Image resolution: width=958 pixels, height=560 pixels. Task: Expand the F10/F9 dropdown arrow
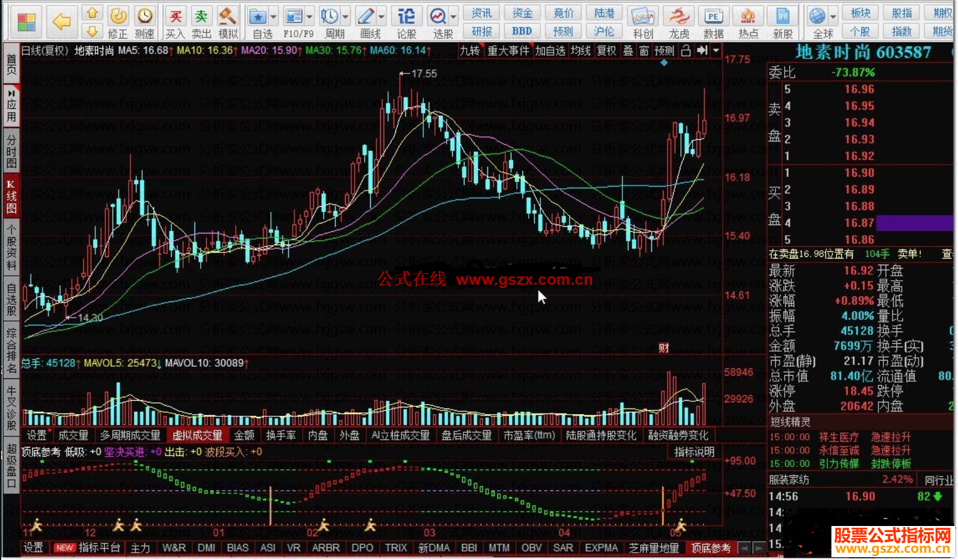coord(309,16)
